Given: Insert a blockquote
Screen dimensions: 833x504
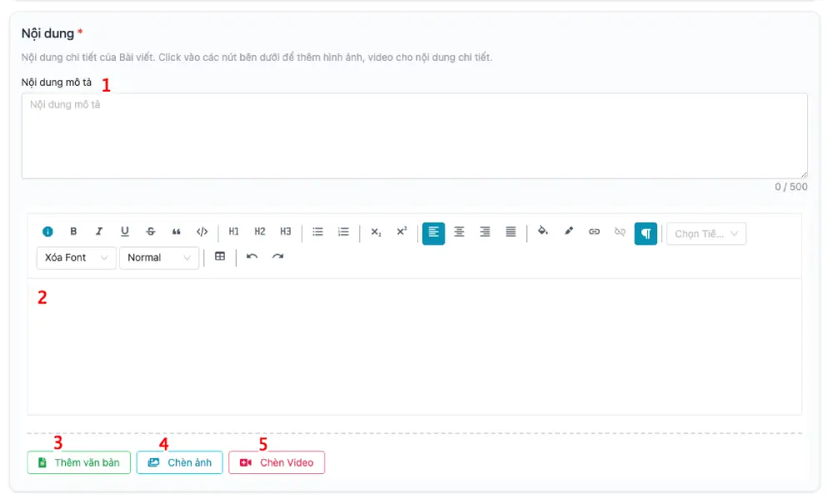Looking at the screenshot, I should tap(177, 232).
